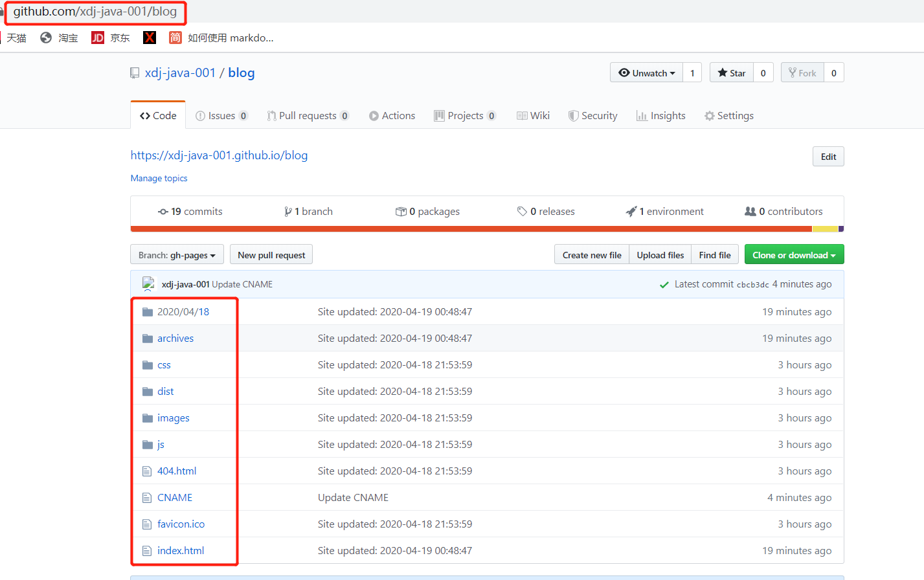Image resolution: width=924 pixels, height=580 pixels.
Task: Star the blog repository
Action: [732, 73]
